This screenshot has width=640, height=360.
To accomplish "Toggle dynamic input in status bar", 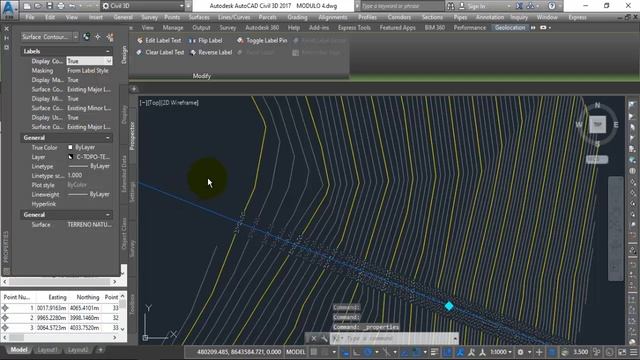I will pos(346,352).
